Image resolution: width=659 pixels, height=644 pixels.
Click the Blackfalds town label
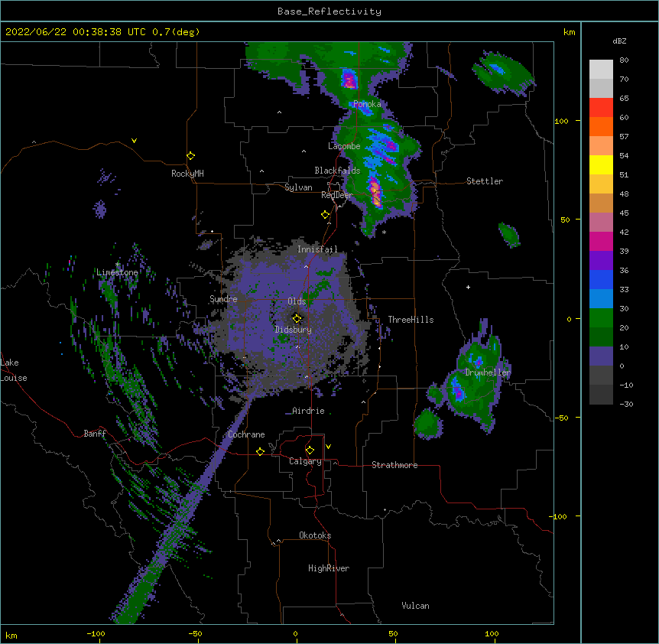(337, 171)
